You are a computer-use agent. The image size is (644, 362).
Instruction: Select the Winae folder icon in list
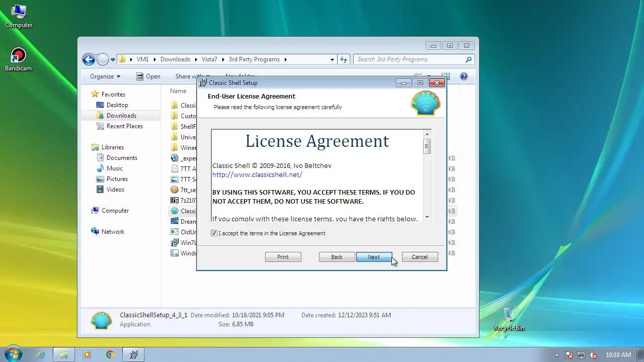click(x=175, y=147)
